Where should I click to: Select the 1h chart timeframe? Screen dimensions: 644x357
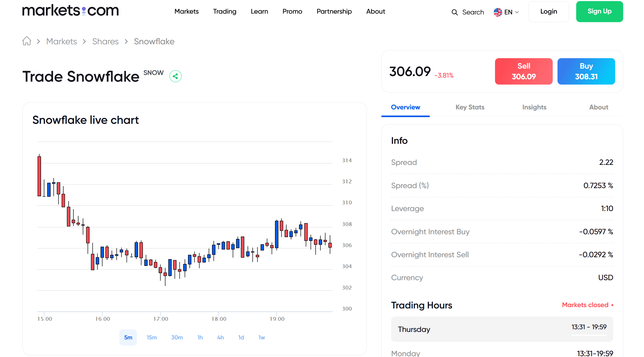(200, 338)
